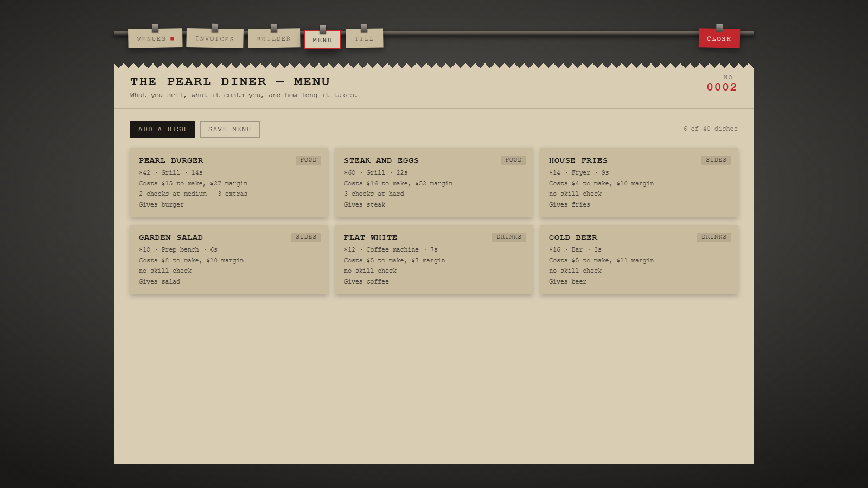The width and height of the screenshot is (868, 488).
Task: Click '$12 · Coffee machine · 7s' line
Action: 391,250
